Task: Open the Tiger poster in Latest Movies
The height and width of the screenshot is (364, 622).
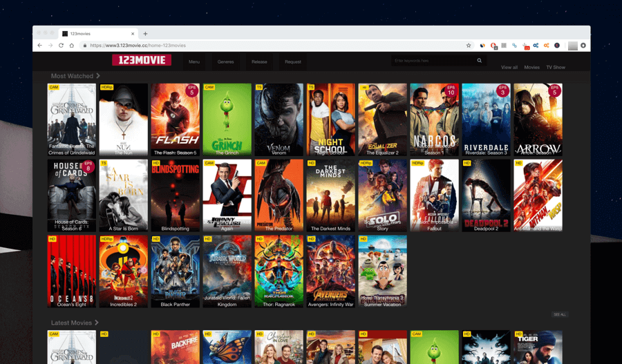Action: (x=538, y=347)
